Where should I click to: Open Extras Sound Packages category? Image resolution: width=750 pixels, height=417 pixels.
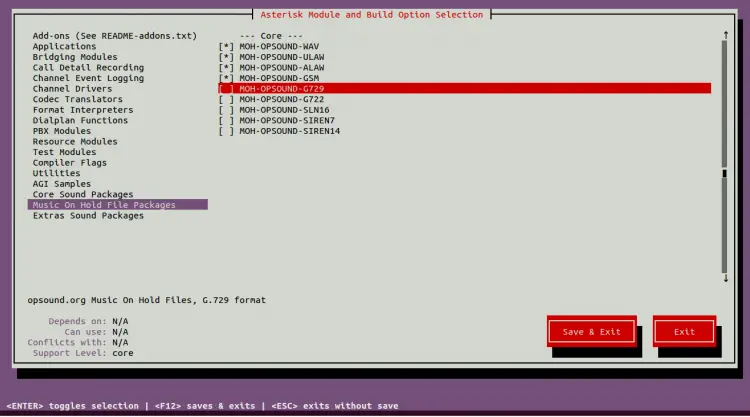pos(88,215)
